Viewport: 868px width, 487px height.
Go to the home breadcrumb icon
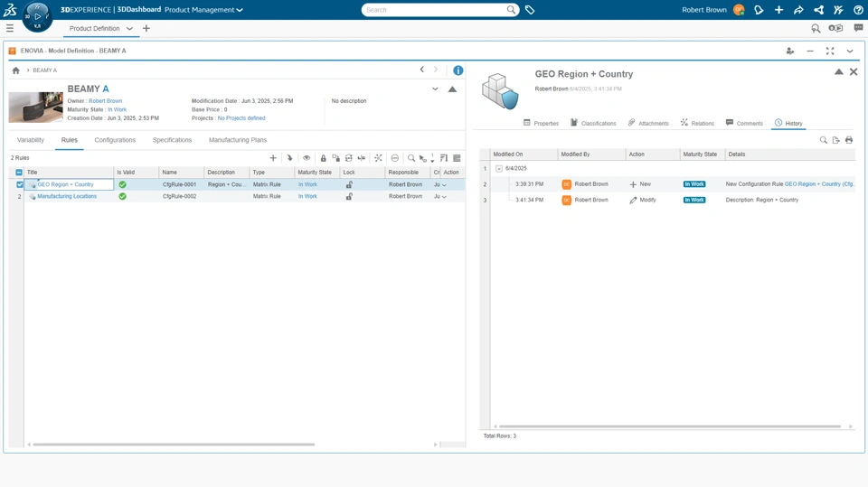16,70
